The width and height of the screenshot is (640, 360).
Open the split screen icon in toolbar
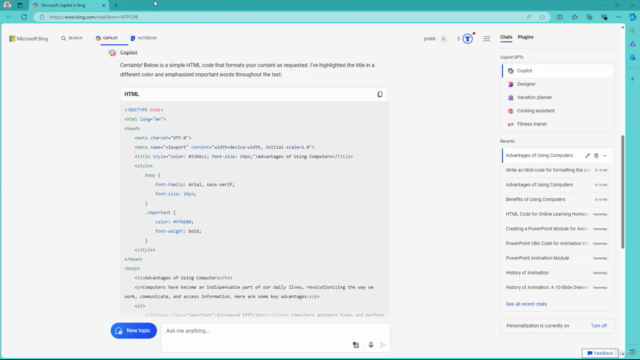click(x=560, y=17)
